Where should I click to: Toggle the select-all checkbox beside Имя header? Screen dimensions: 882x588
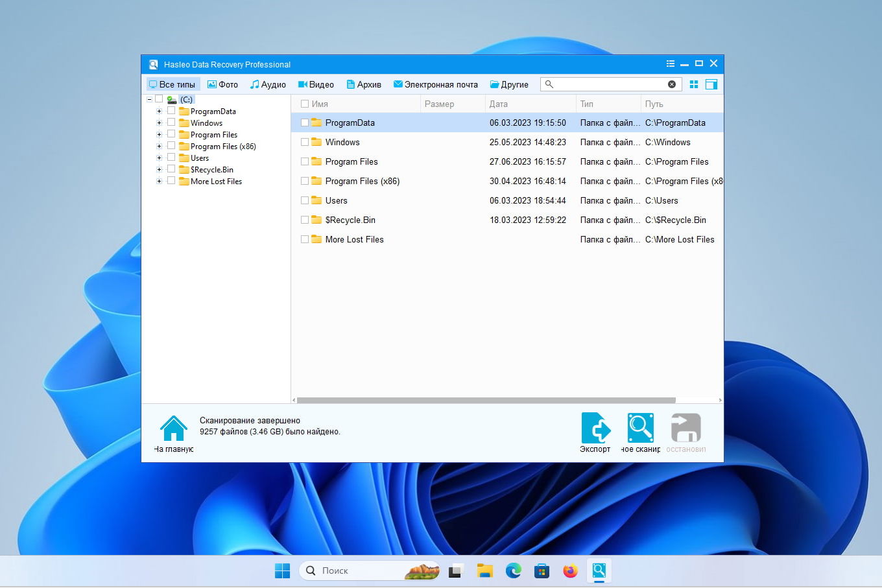click(305, 104)
